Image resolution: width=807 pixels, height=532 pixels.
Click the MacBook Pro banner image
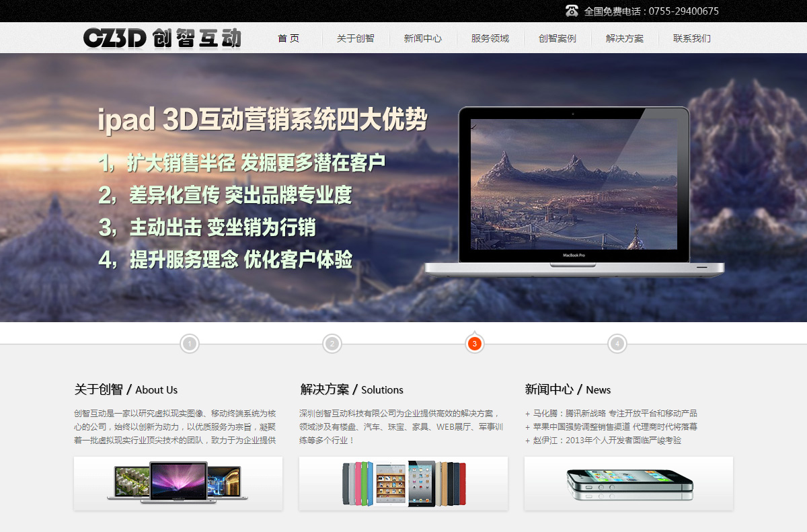pos(574,192)
